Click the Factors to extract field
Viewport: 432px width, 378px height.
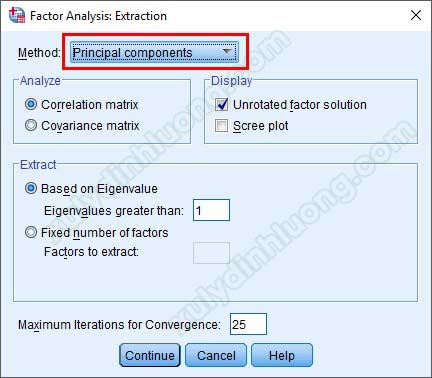tap(211, 253)
